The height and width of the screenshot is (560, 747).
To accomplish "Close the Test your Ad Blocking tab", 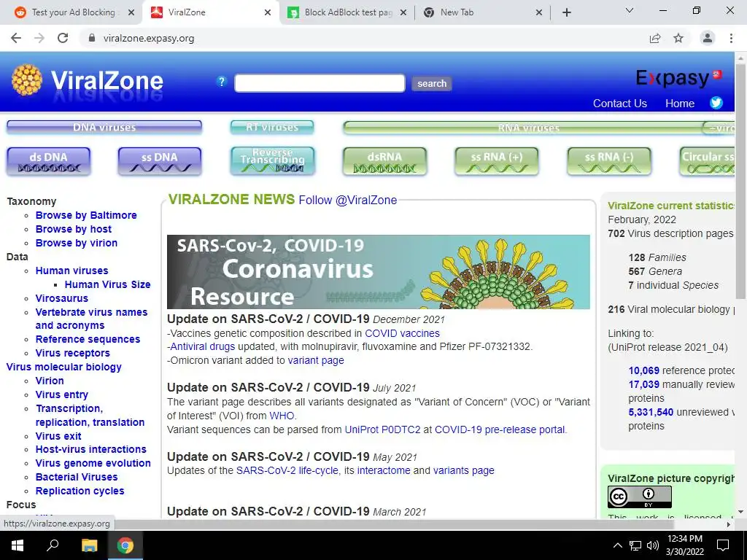I will point(131,12).
